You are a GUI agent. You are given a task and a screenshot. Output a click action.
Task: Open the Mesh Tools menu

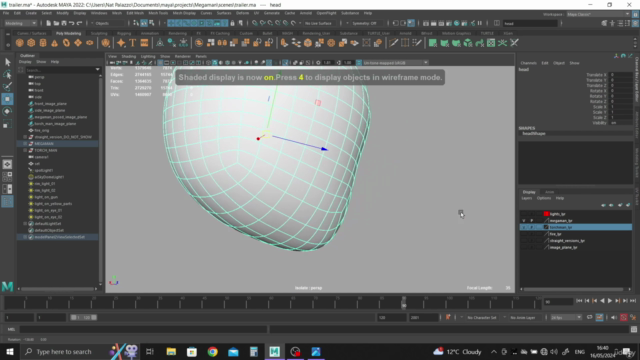coord(158,13)
